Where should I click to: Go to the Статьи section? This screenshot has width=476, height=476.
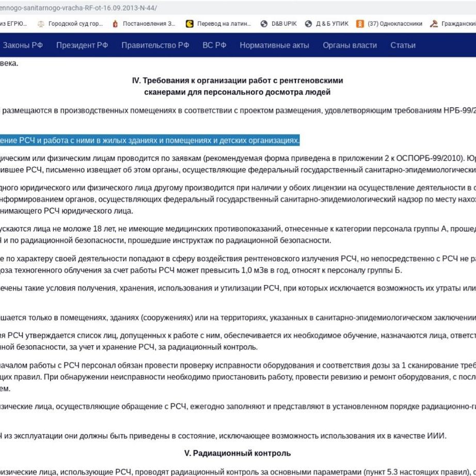pos(403,45)
